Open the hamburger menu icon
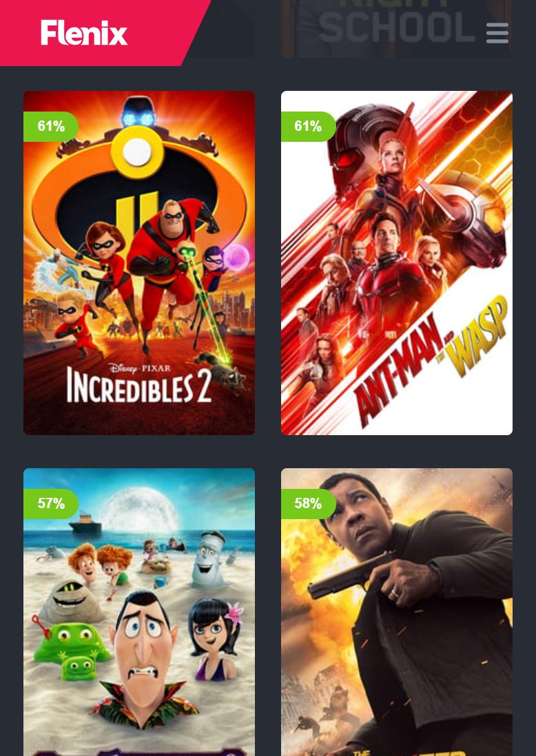The image size is (536, 756). point(497,33)
